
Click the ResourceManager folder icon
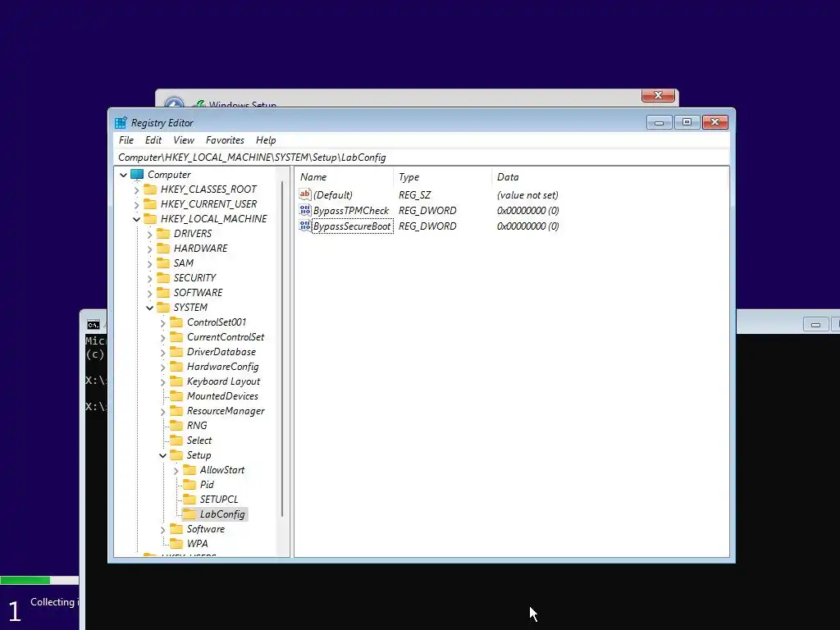[x=176, y=411]
